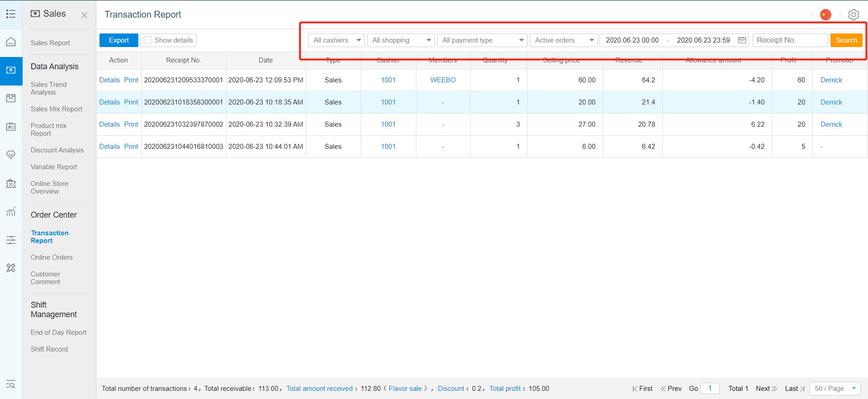868x399 pixels.
Task: Expand the Active orders dropdown
Action: (563, 40)
